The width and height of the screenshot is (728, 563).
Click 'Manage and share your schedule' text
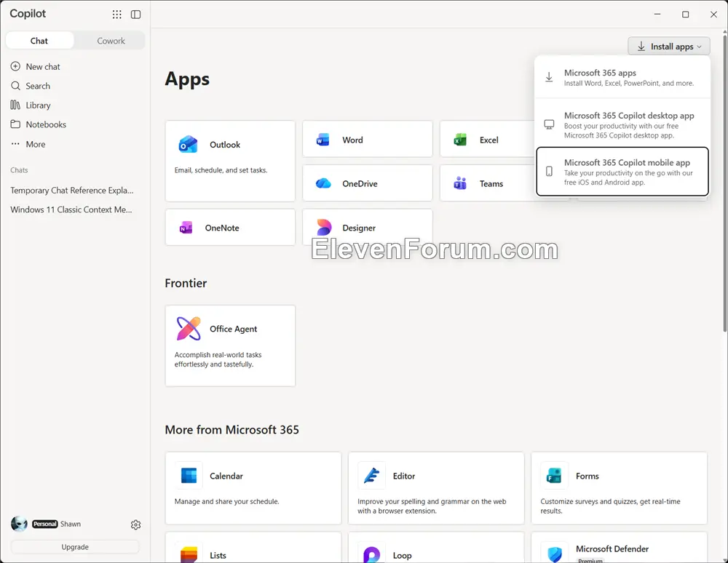coord(227,501)
